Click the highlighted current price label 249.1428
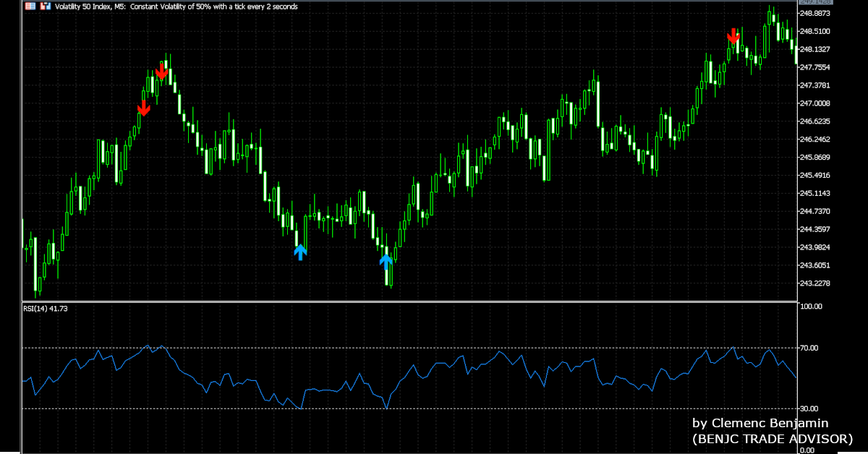The width and height of the screenshot is (868, 454). pyautogui.click(x=814, y=2)
